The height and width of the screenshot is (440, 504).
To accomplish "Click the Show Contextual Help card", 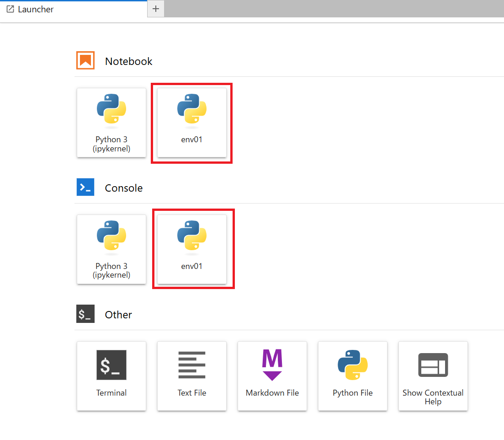I will pos(433,376).
